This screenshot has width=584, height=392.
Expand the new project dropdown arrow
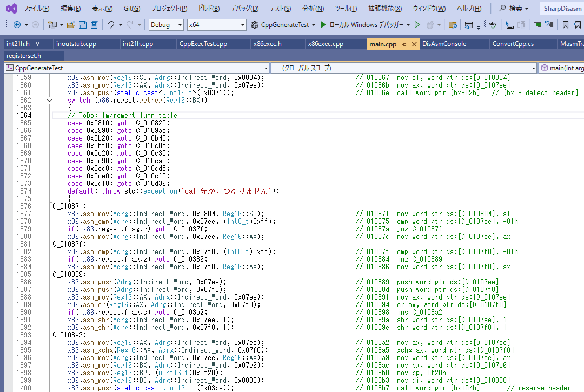(x=62, y=25)
